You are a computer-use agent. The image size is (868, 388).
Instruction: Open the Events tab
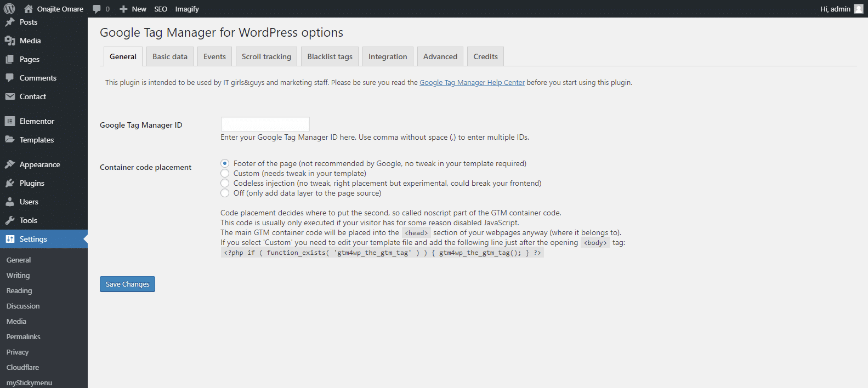click(214, 56)
